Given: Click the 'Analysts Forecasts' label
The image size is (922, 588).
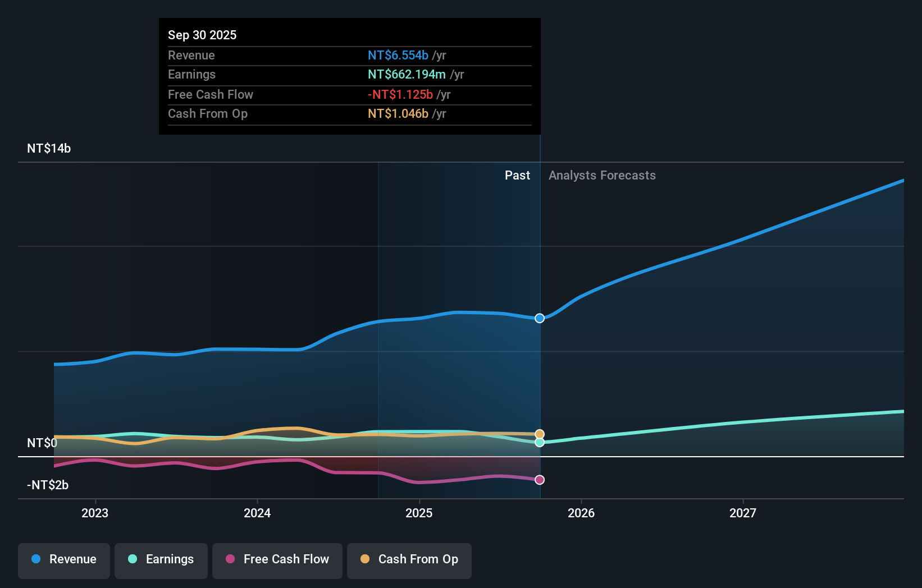Looking at the screenshot, I should [x=602, y=176].
